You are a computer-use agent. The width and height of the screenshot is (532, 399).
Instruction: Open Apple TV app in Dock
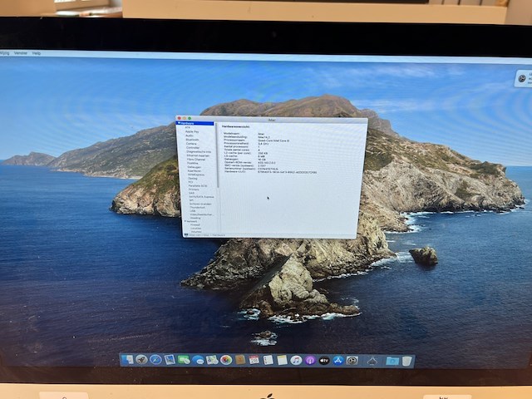tap(324, 360)
